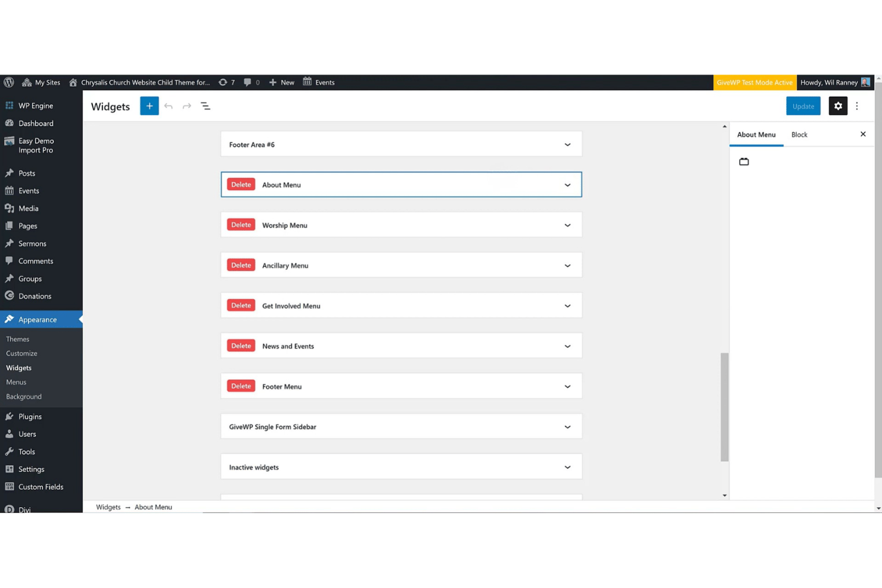
Task: Expand the Get Involved Menu widget area
Action: [x=567, y=306]
